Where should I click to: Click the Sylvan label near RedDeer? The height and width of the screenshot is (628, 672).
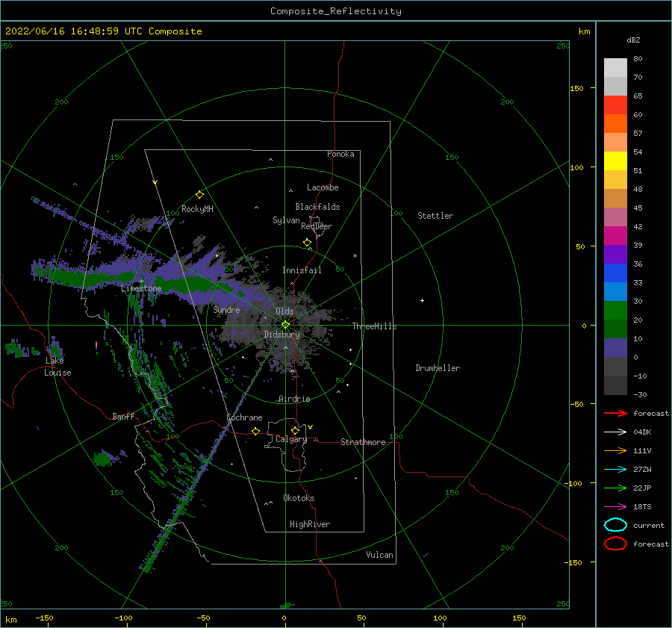tap(286, 220)
